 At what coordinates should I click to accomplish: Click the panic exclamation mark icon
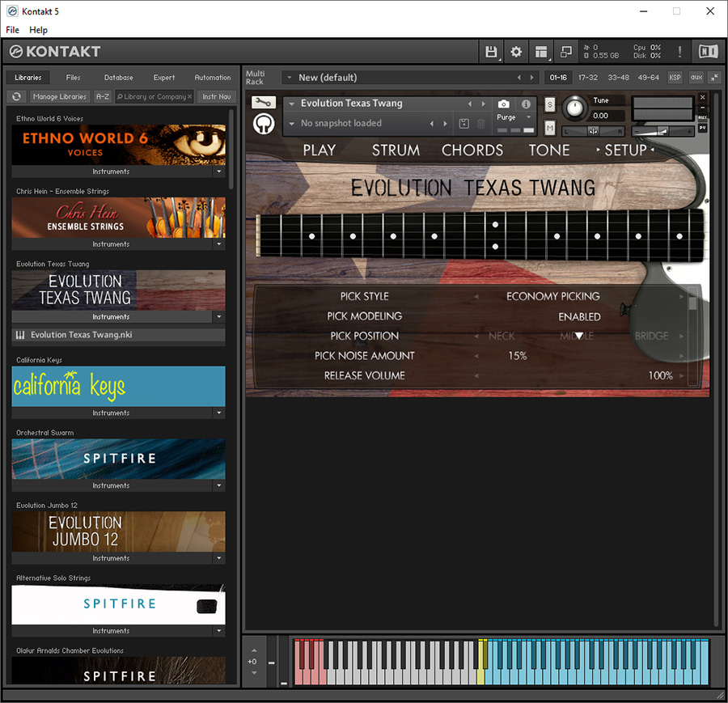(x=679, y=52)
